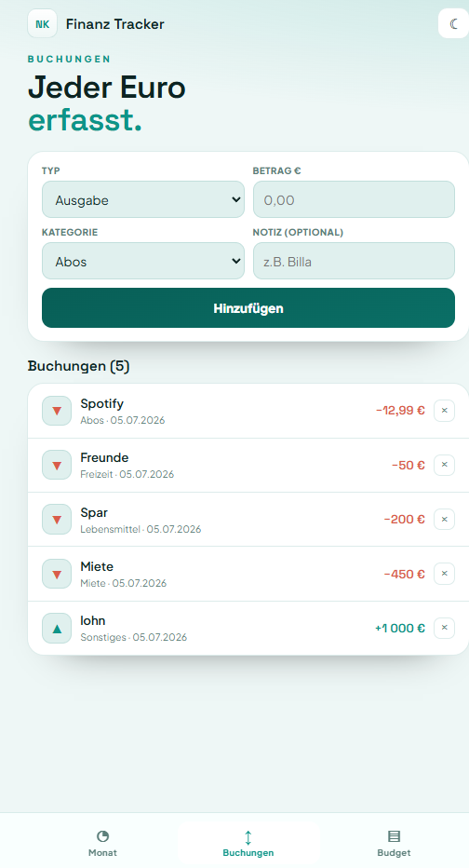Expand the Kategorie dropdown showing Abos
469x868 pixels.
(x=143, y=262)
